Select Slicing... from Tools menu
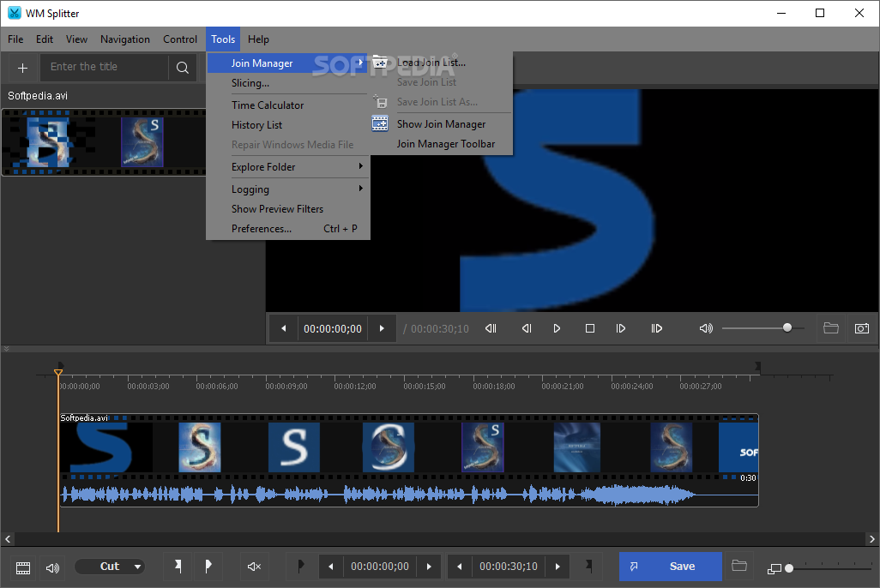880x588 pixels. pos(288,83)
